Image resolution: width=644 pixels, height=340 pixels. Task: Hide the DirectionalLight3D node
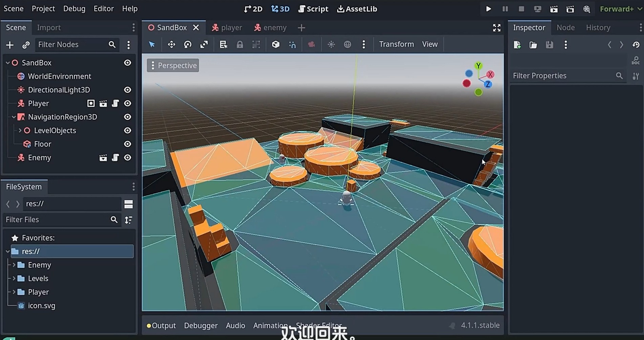[127, 90]
